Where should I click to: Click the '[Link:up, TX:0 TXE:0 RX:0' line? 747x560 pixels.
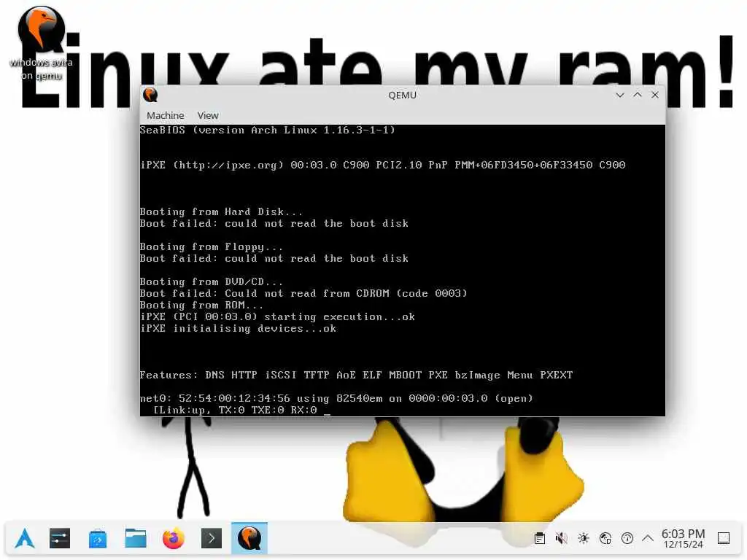pyautogui.click(x=235, y=410)
